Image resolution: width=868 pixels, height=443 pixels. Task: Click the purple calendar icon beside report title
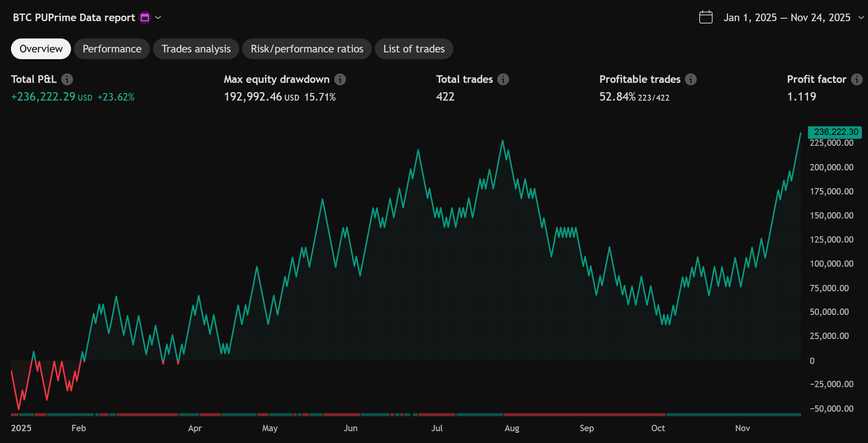click(145, 17)
